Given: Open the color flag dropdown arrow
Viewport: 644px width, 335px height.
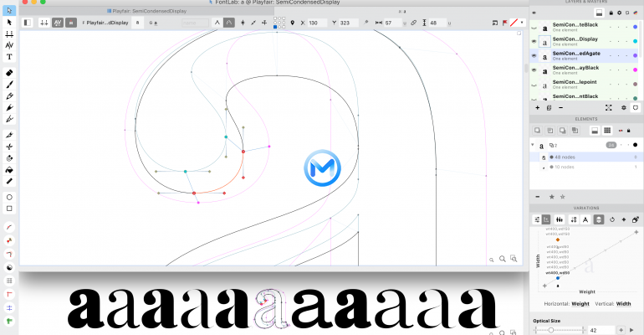Looking at the screenshot, I should [x=522, y=23].
